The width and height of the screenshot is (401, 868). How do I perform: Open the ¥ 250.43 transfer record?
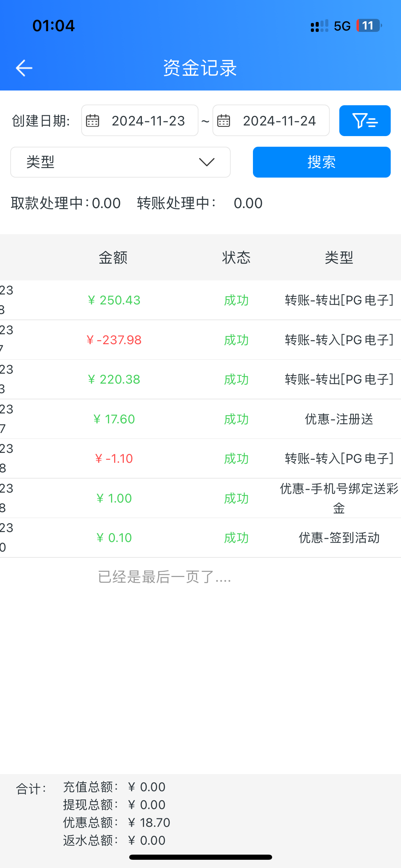tap(200, 300)
